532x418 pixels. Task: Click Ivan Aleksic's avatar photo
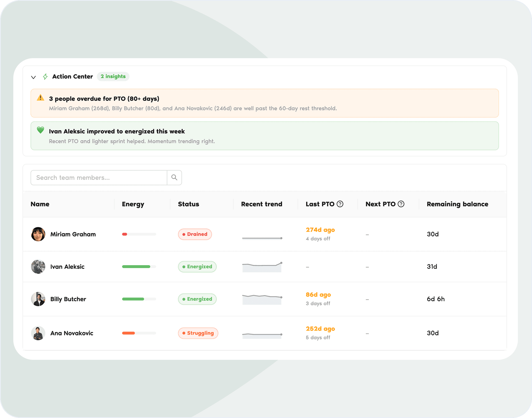pyautogui.click(x=38, y=267)
